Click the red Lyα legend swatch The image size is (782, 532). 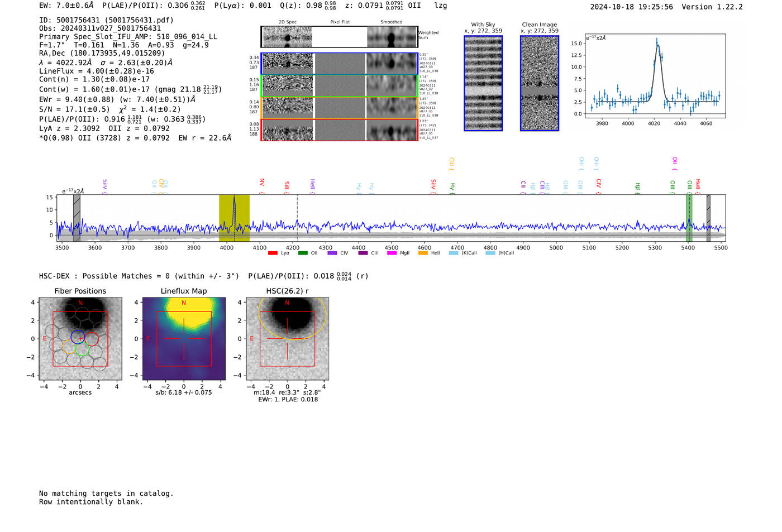(273, 253)
